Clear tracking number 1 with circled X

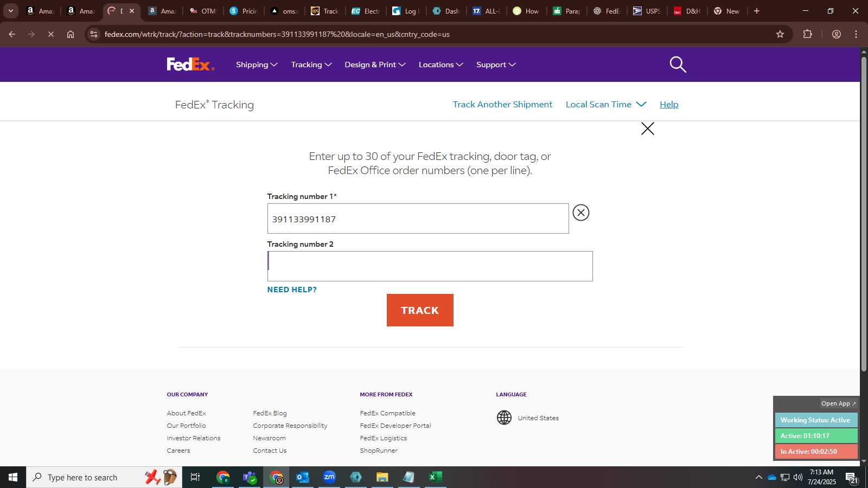coord(581,213)
